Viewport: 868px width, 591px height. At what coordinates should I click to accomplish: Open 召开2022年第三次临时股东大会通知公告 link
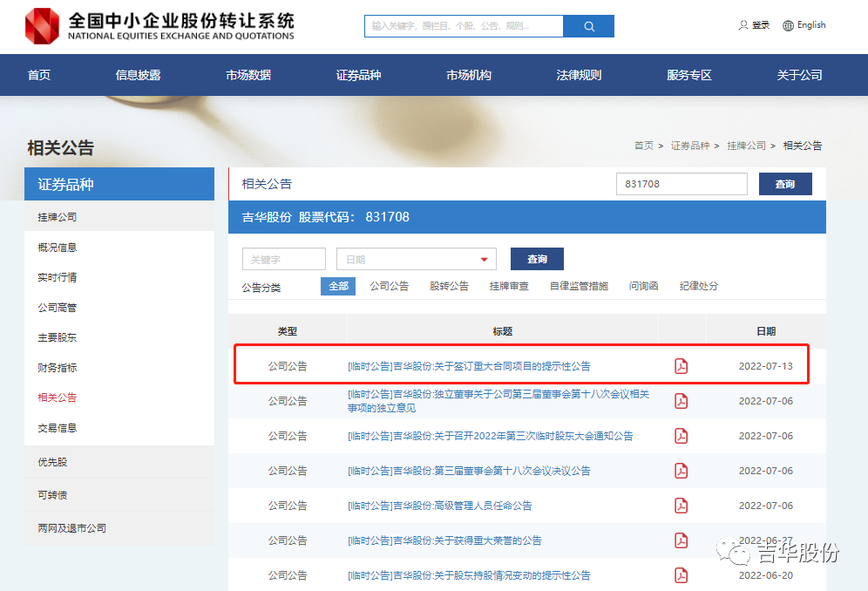[491, 436]
